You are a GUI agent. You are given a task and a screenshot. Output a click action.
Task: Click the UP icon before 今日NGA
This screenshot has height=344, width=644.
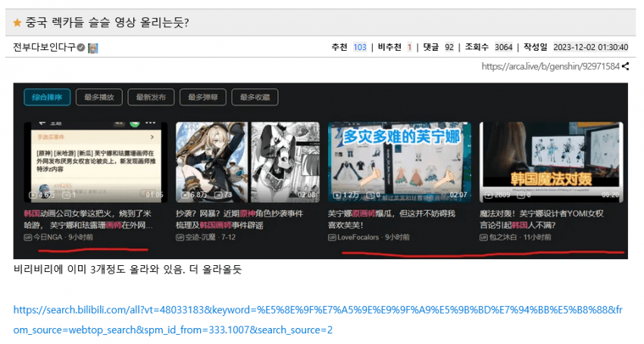pos(28,237)
